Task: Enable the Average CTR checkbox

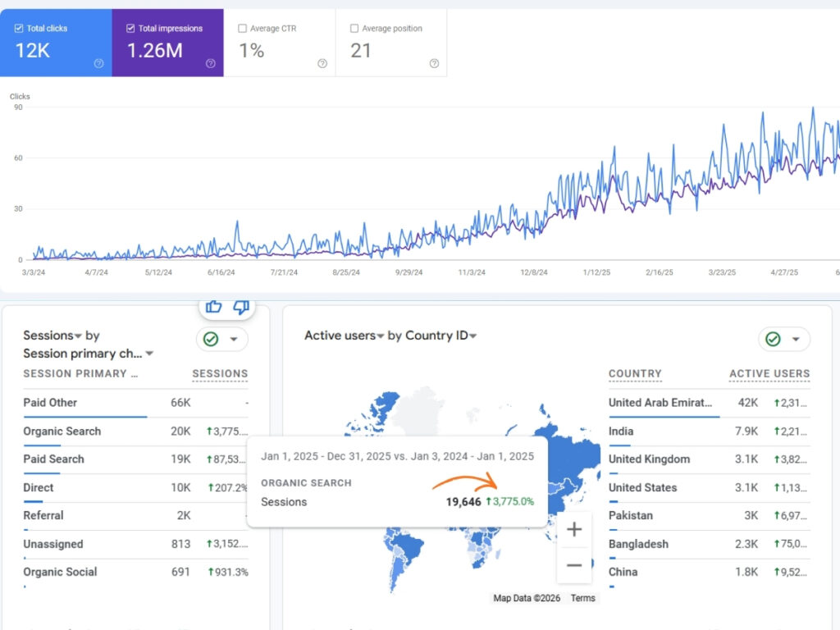Action: click(242, 29)
